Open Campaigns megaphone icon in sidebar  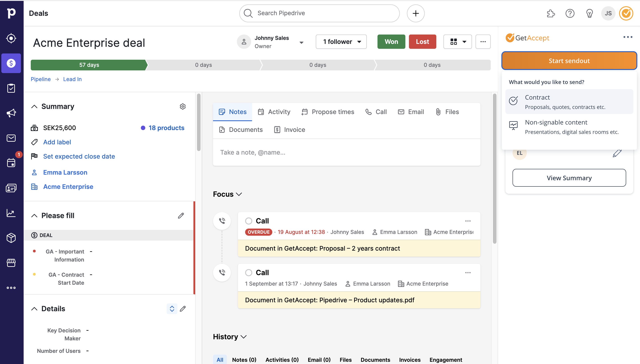coord(11,113)
